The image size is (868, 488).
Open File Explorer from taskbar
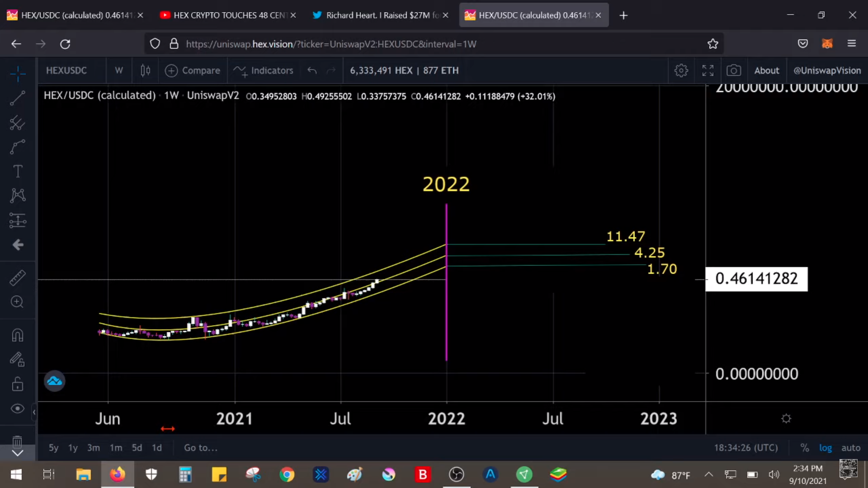tap(83, 474)
